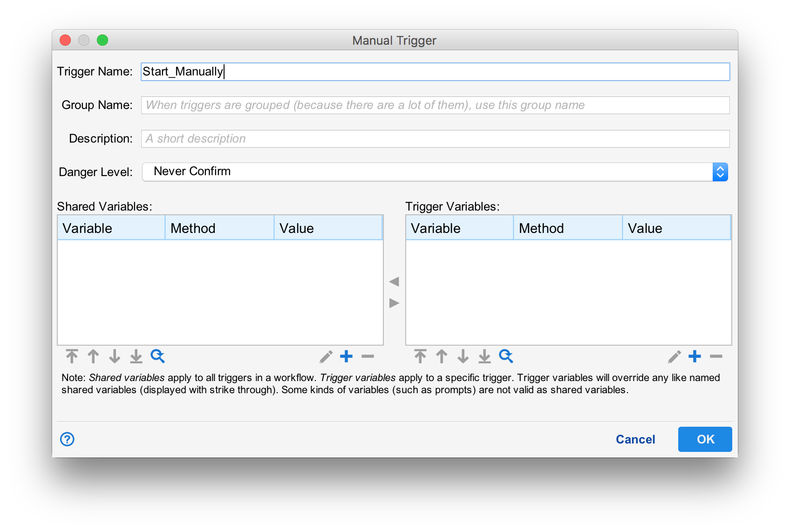Move to top icon under Shared Variables
Screen dimensions: 790x532
point(72,356)
